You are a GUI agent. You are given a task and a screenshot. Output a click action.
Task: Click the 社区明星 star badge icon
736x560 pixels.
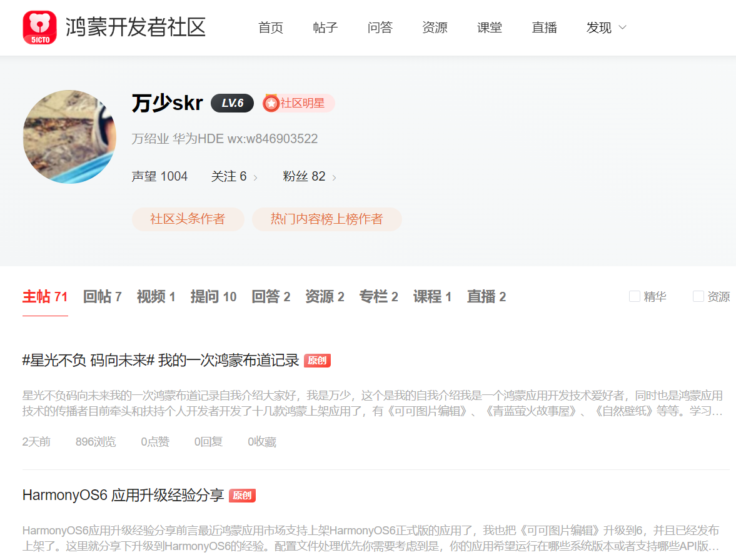271,103
